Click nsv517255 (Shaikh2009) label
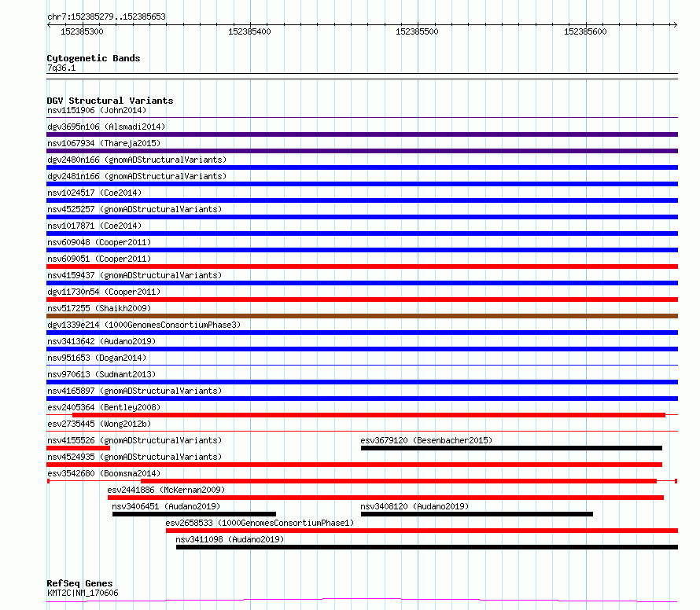This screenshot has width=700, height=610. pos(99,308)
